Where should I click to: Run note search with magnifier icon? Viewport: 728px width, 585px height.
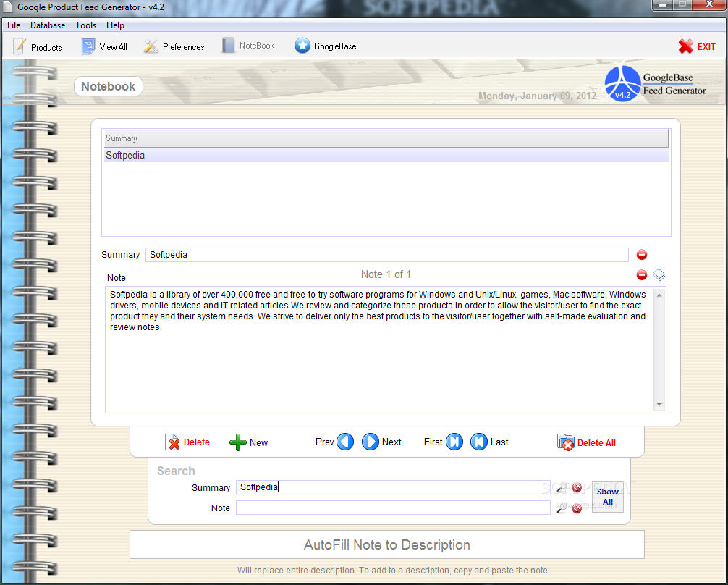562,508
